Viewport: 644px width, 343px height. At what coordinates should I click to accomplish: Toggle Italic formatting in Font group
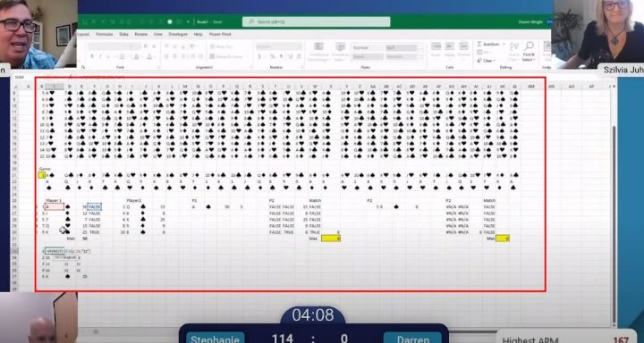click(x=100, y=56)
